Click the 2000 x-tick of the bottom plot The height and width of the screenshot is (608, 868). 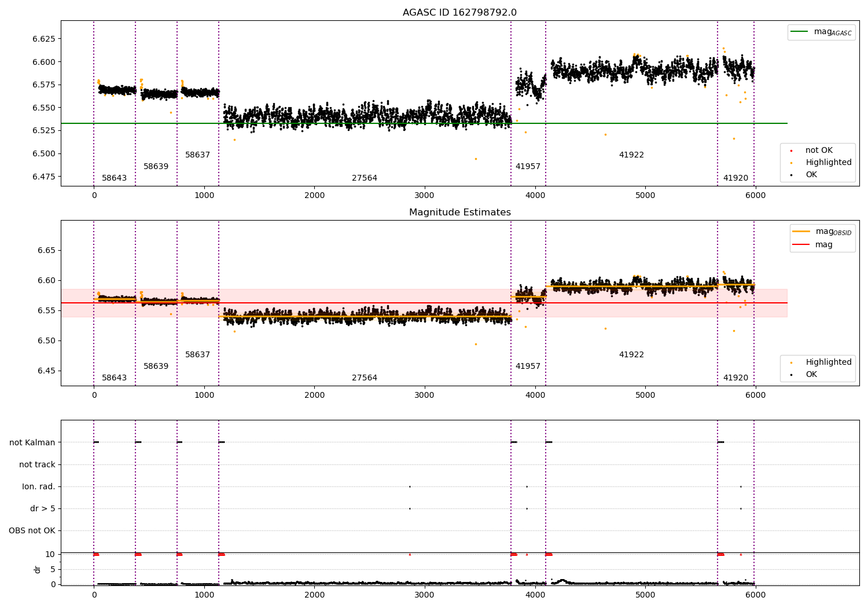pos(314,595)
